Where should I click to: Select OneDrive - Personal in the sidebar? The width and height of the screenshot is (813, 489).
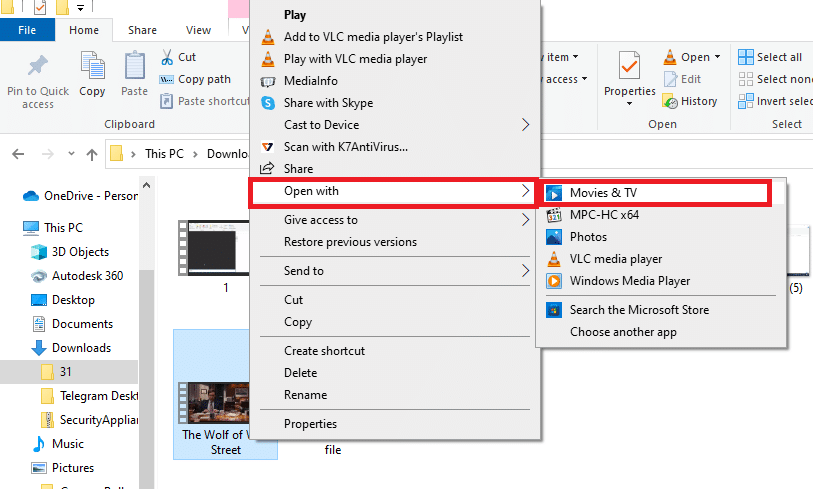pyautogui.click(x=80, y=196)
